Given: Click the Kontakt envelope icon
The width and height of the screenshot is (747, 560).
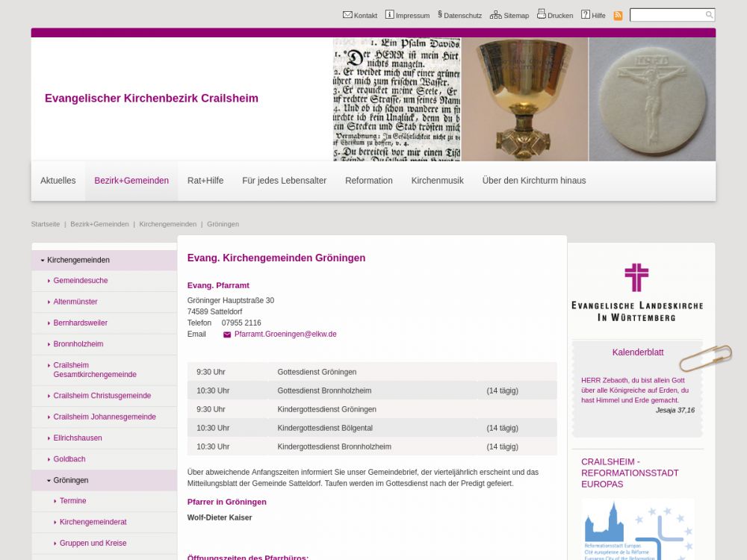Looking at the screenshot, I should [347, 15].
